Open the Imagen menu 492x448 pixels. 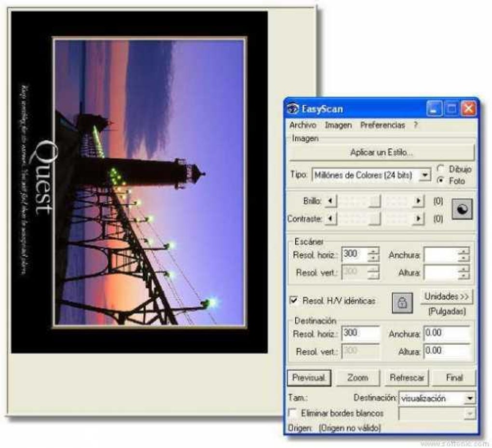tap(338, 125)
